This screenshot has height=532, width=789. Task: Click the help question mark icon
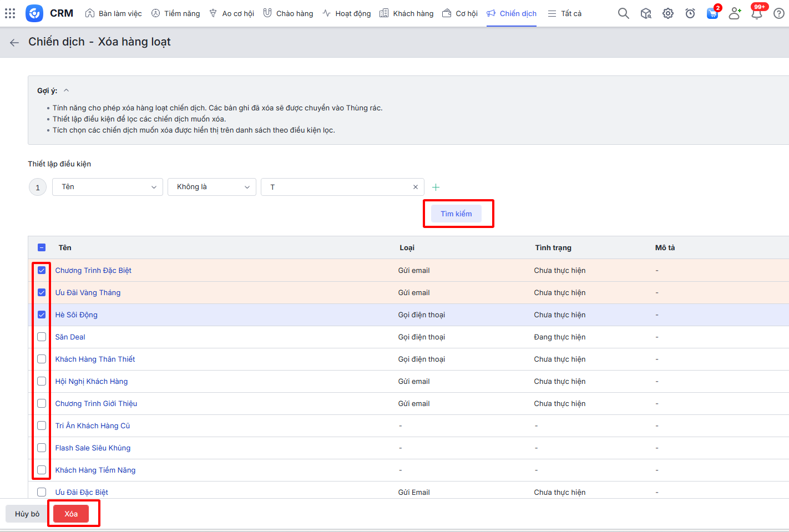pyautogui.click(x=778, y=13)
